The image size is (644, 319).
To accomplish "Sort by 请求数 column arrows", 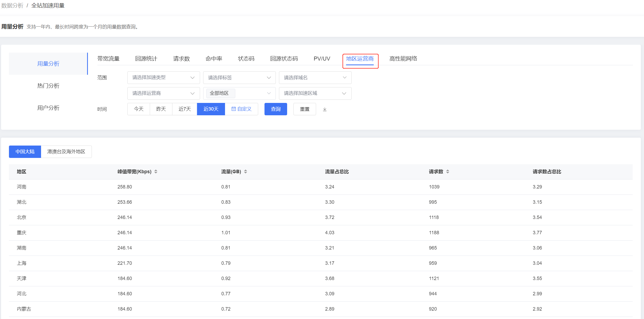I will point(448,172).
